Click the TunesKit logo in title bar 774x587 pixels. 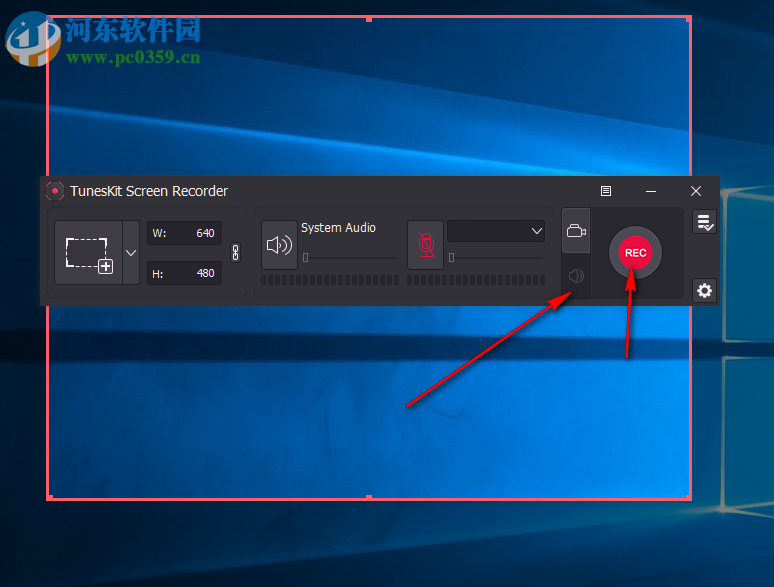(55, 191)
